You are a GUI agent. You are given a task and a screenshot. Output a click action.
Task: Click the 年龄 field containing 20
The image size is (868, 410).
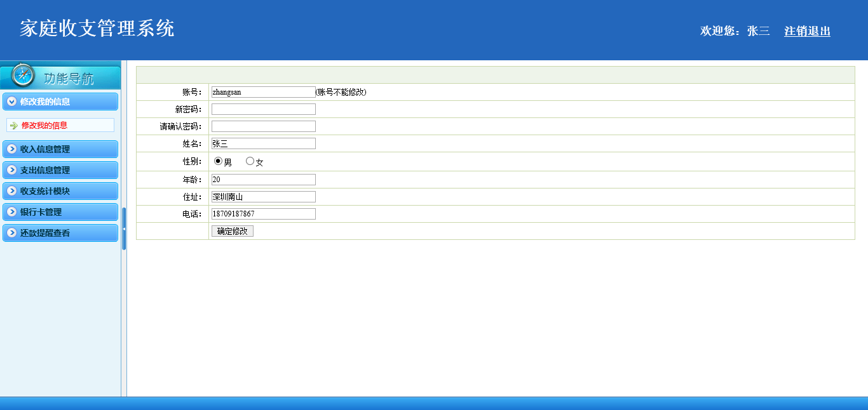pos(263,180)
